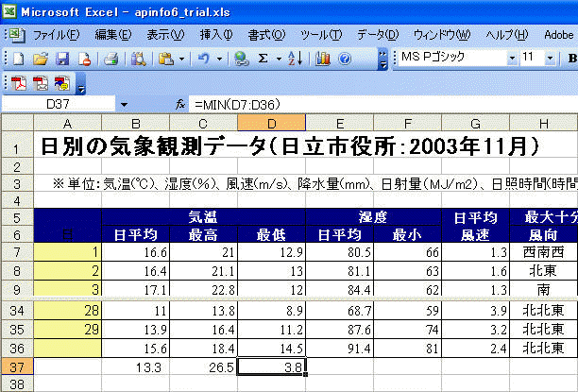
Task: Click the Print icon
Action: click(x=110, y=59)
